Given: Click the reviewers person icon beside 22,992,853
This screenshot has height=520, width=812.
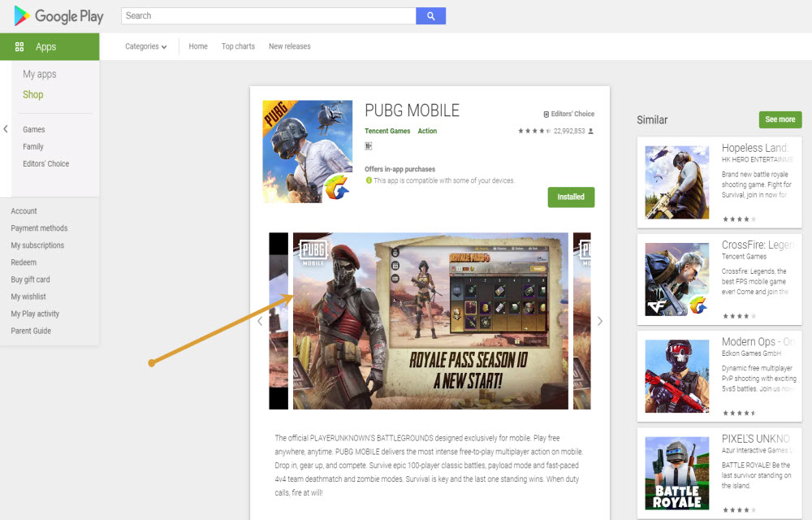Looking at the screenshot, I should point(591,131).
